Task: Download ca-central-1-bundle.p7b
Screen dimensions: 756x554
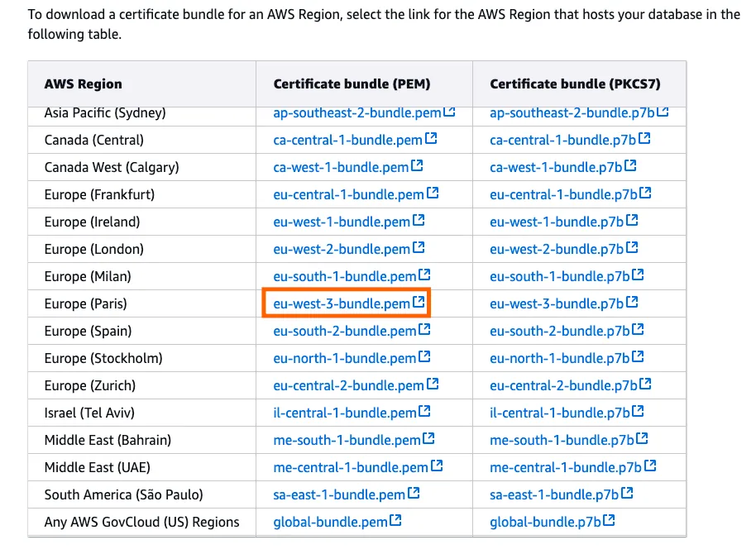Action: tap(570, 140)
